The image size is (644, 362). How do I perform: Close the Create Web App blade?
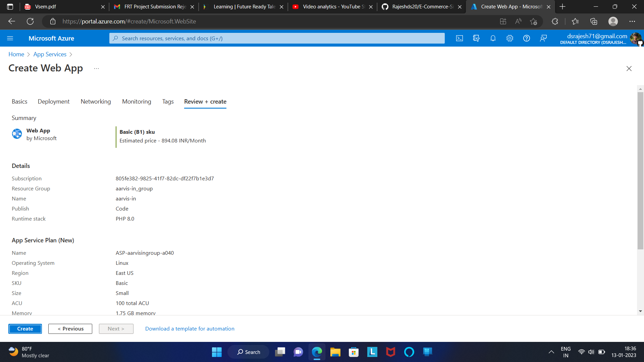[629, 68]
